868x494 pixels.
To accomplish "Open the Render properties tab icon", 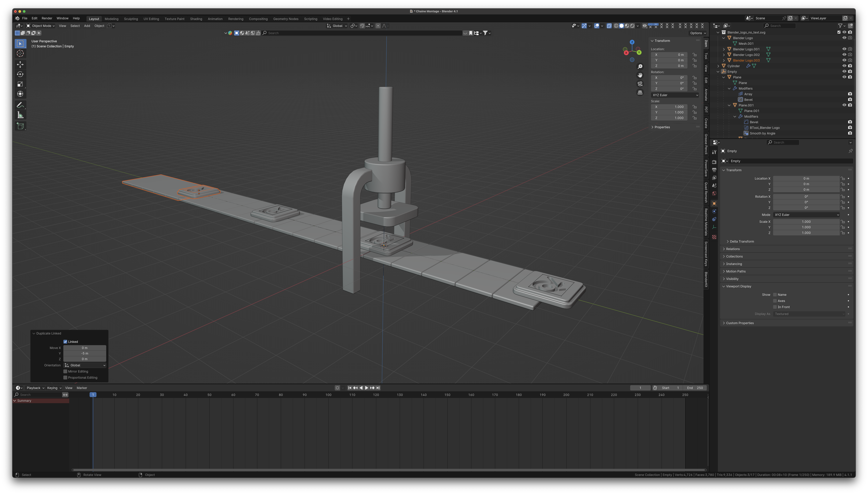I will 714,162.
